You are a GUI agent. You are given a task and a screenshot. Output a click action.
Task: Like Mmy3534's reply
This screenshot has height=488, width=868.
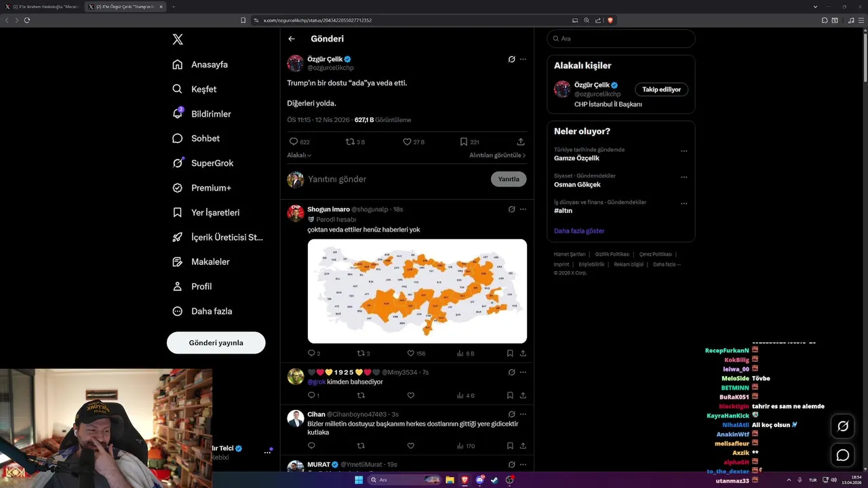pyautogui.click(x=410, y=395)
